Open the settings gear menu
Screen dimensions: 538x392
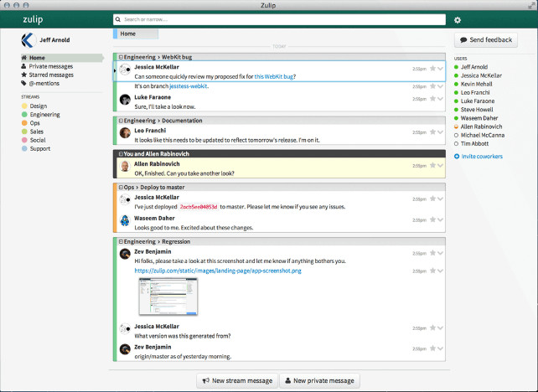(458, 20)
